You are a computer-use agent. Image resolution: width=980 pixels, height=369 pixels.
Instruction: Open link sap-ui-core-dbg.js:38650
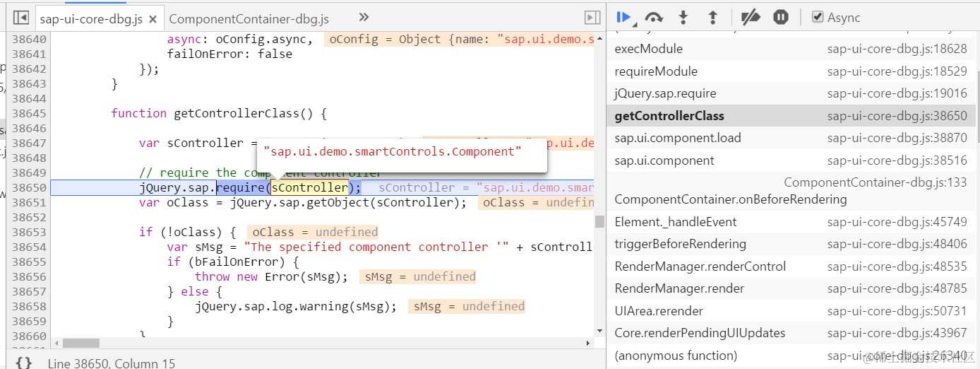pyautogui.click(x=897, y=116)
